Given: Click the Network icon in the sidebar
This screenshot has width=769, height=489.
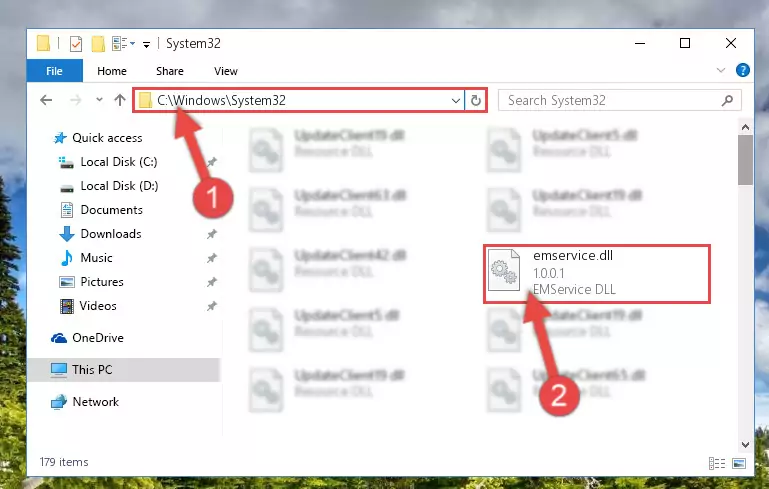Looking at the screenshot, I should 59,402.
